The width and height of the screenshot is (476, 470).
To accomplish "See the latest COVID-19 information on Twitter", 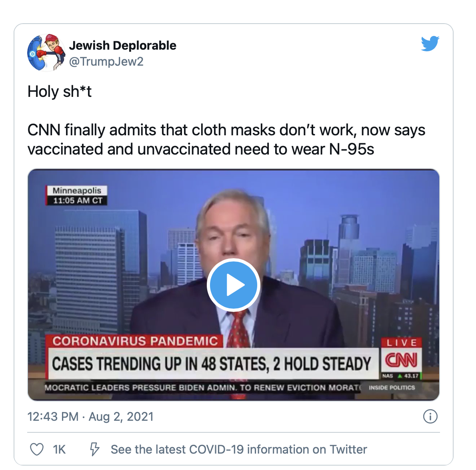I will (239, 449).
